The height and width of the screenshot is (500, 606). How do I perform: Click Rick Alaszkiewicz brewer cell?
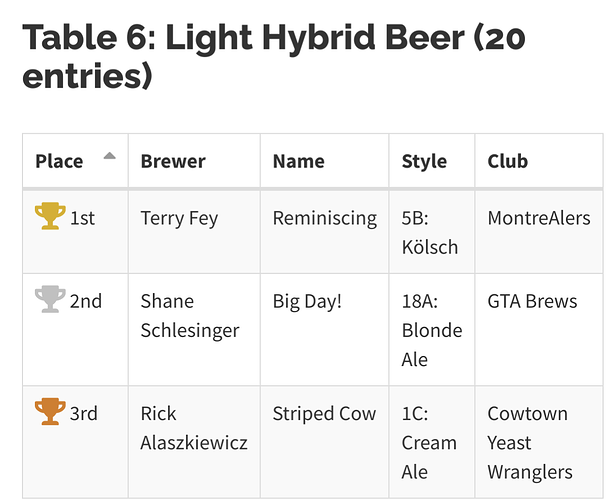pyautogui.click(x=193, y=427)
